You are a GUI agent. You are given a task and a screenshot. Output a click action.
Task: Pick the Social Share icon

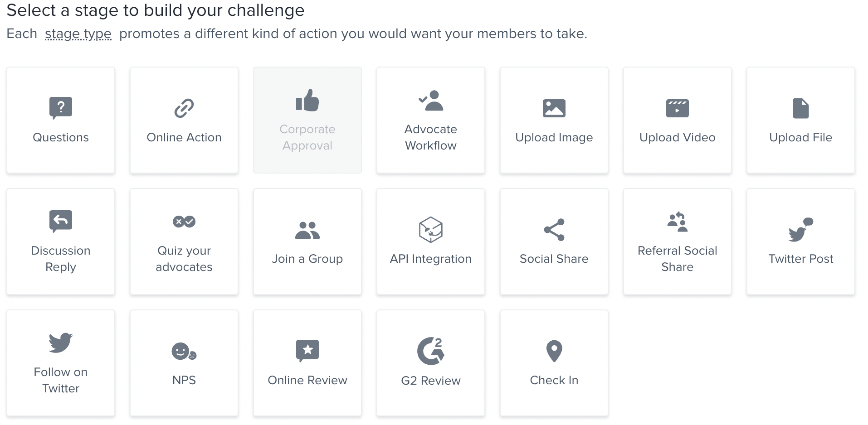pos(554,230)
